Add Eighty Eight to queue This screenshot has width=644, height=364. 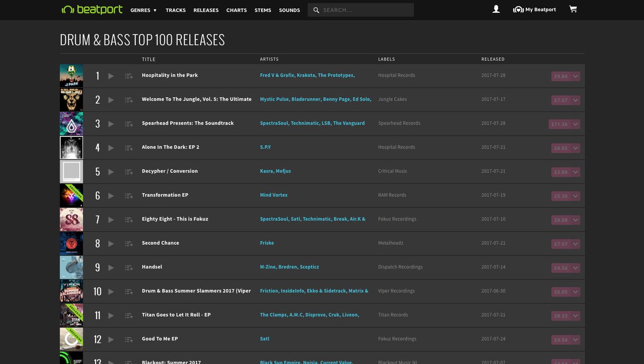(x=129, y=220)
